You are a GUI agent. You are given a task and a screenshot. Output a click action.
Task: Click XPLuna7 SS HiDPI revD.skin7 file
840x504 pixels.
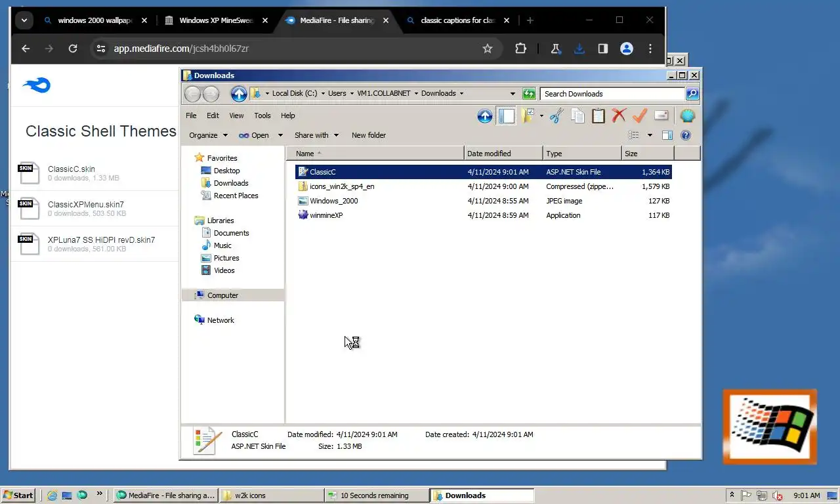point(101,240)
